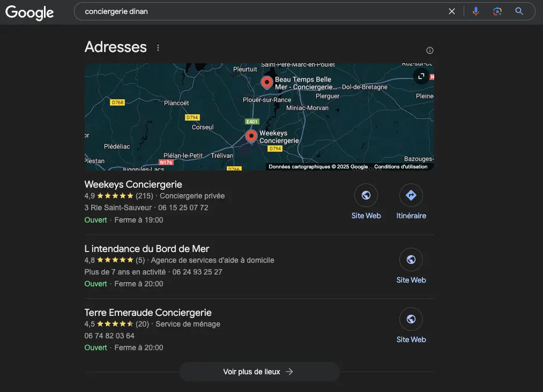Click Ferme à 19:00 hours text
The height and width of the screenshot is (392, 543).
[138, 220]
